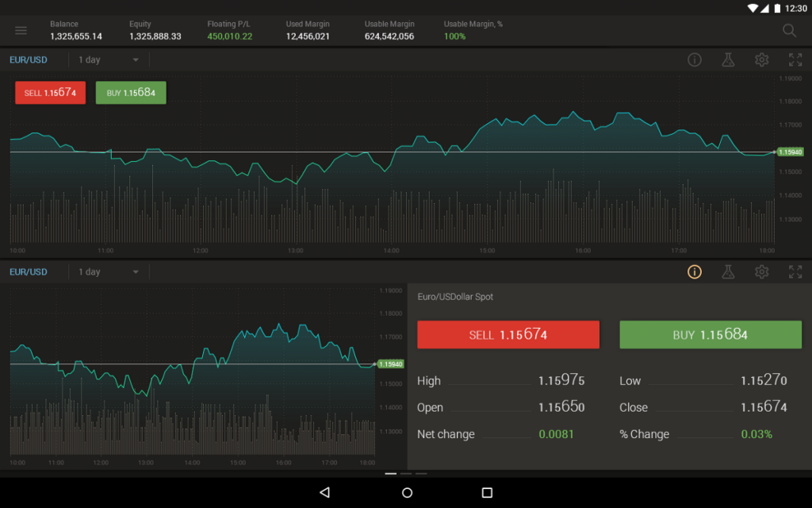The height and width of the screenshot is (508, 812).
Task: Select the lab/indicators flask icon on the top chart
Action: (728, 60)
